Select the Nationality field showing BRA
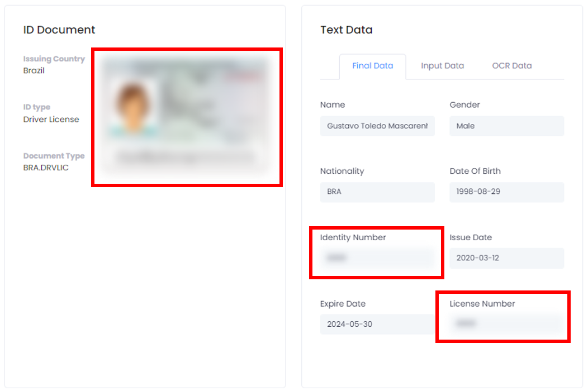The height and width of the screenshot is (391, 588). pyautogui.click(x=377, y=192)
